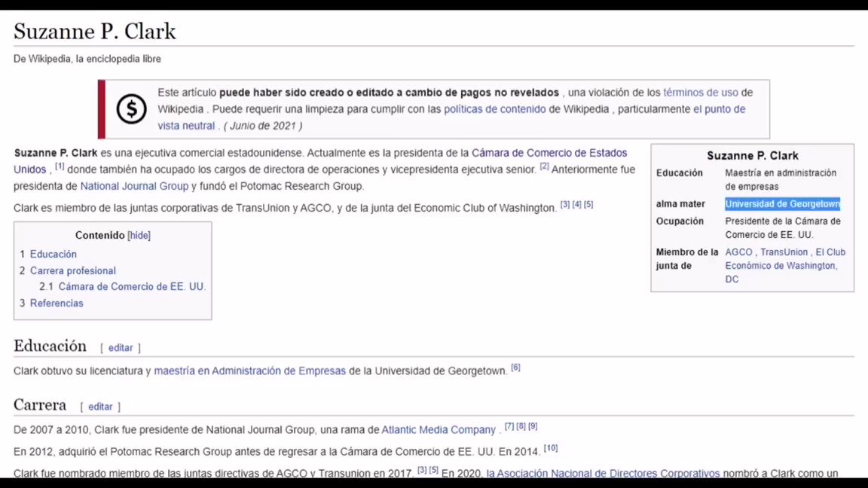Open footnote reference [1]
868x488 pixels.
point(60,166)
